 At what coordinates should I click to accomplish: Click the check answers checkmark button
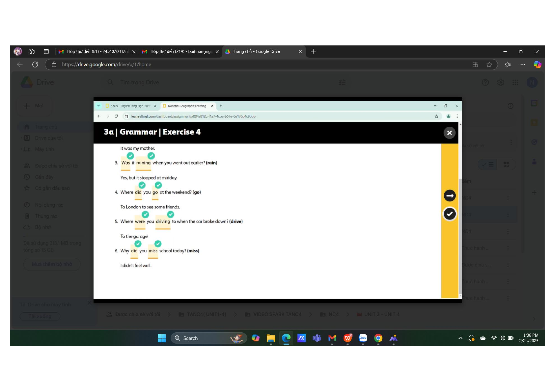click(450, 214)
